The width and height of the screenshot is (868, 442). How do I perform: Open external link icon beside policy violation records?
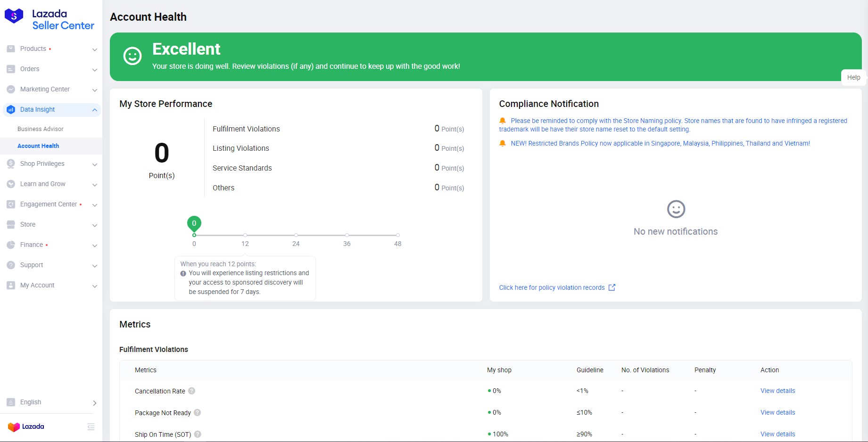(612, 287)
